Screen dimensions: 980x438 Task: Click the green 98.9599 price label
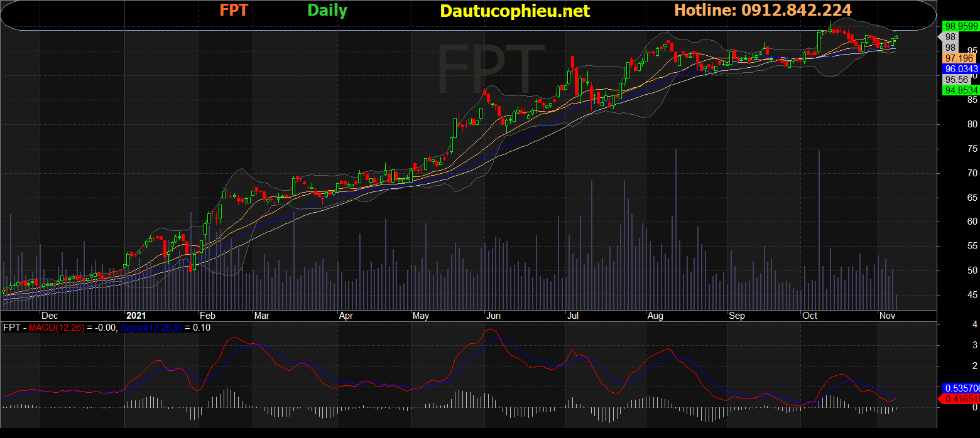coord(961,26)
